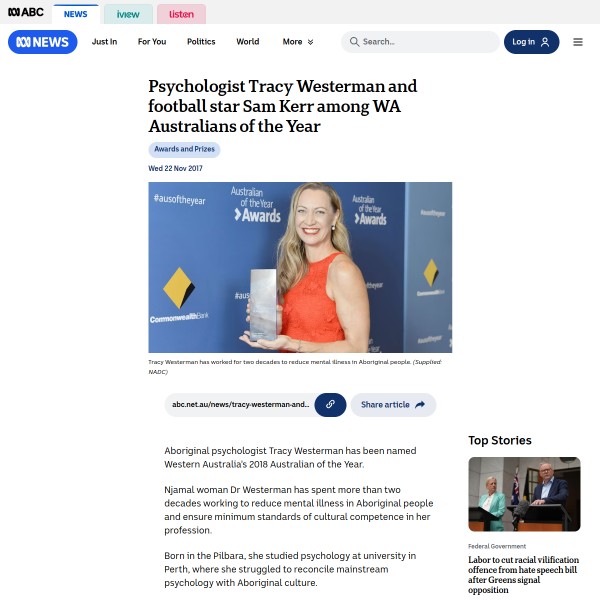This screenshot has height=600, width=600.
Task: Click the copy link icon button
Action: pyautogui.click(x=330, y=404)
